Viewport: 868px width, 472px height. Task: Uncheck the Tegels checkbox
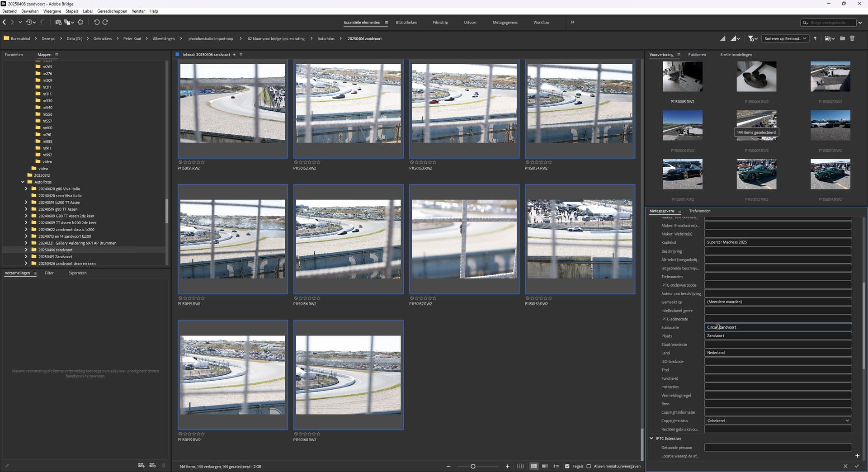pyautogui.click(x=567, y=466)
